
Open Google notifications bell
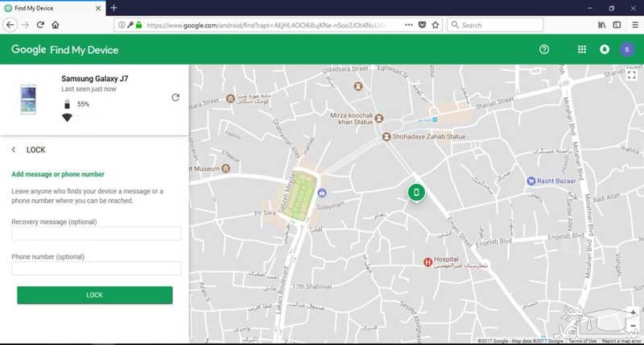[x=605, y=49]
